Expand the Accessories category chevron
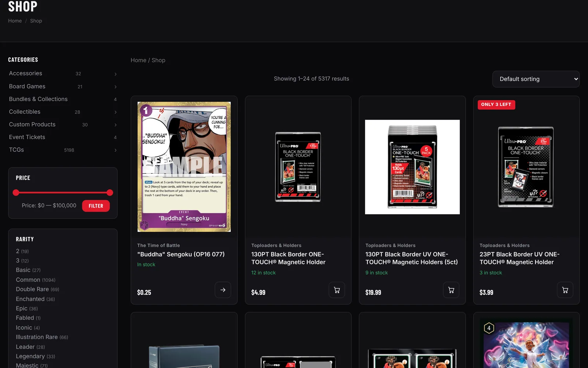 [x=115, y=74]
